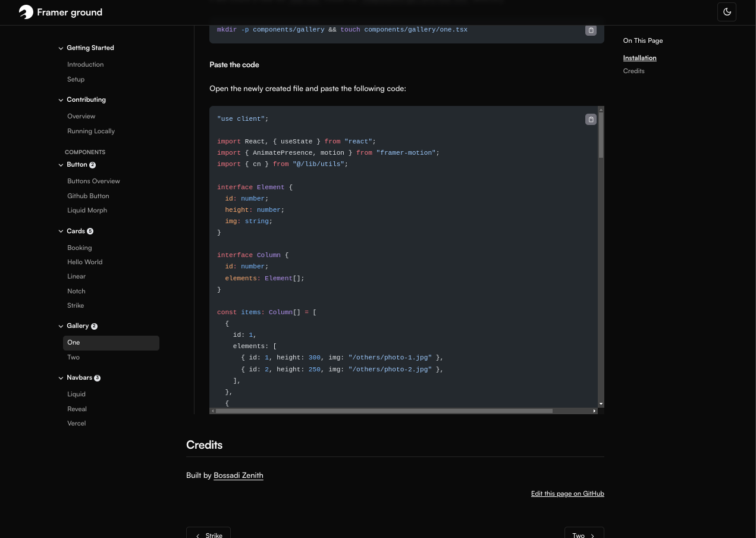Toggle dark mode with the moon icon
The height and width of the screenshot is (538, 756).
727,12
